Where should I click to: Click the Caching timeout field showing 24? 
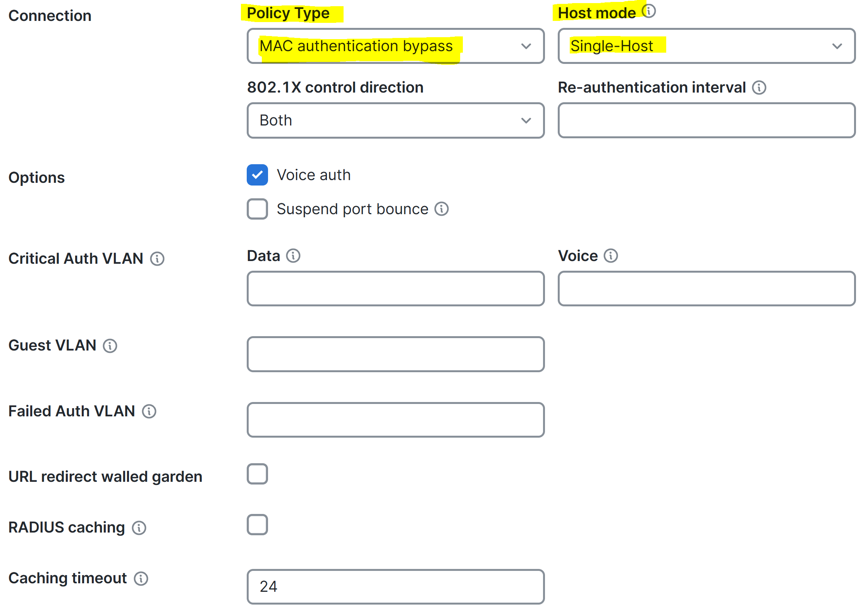pyautogui.click(x=396, y=587)
